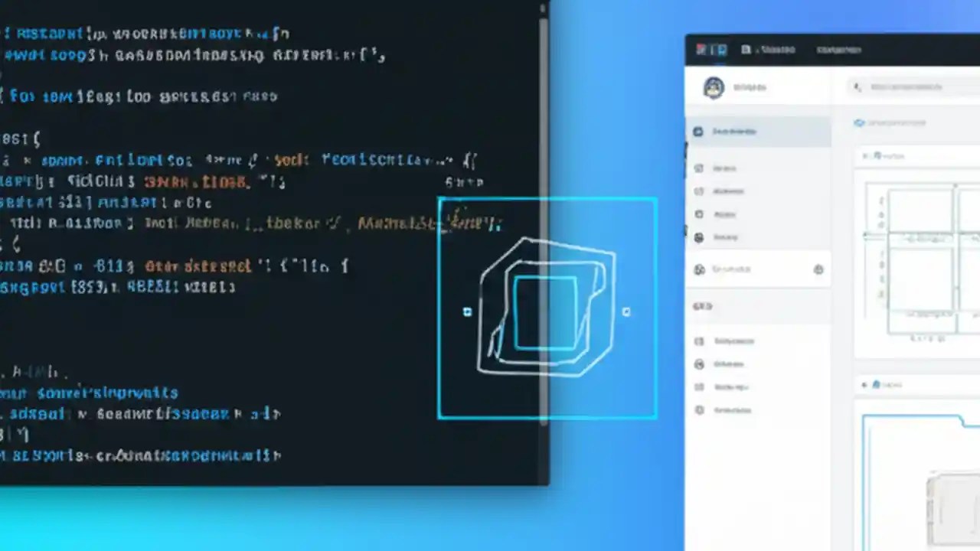This screenshot has height=551, width=980.
Task: Expand the arrow next to the flag label
Action: pyautogui.click(x=864, y=384)
